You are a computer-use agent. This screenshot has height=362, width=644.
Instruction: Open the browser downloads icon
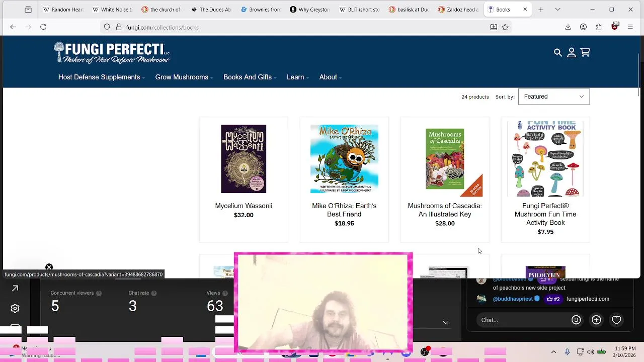coord(568,27)
